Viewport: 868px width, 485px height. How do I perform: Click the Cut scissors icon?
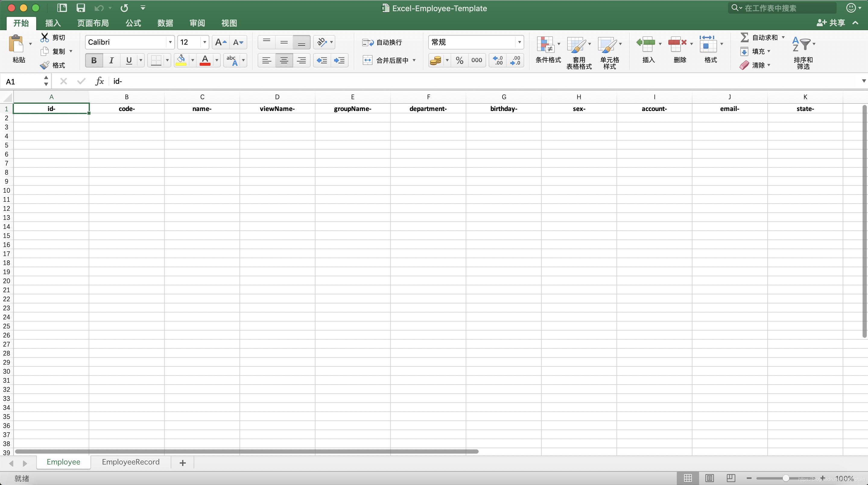point(44,37)
